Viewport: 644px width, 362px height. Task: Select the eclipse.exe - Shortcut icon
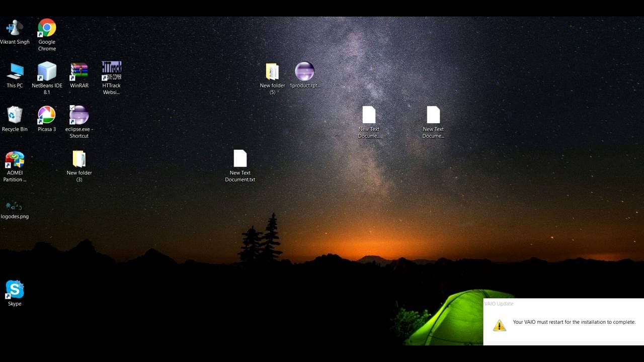pyautogui.click(x=79, y=115)
